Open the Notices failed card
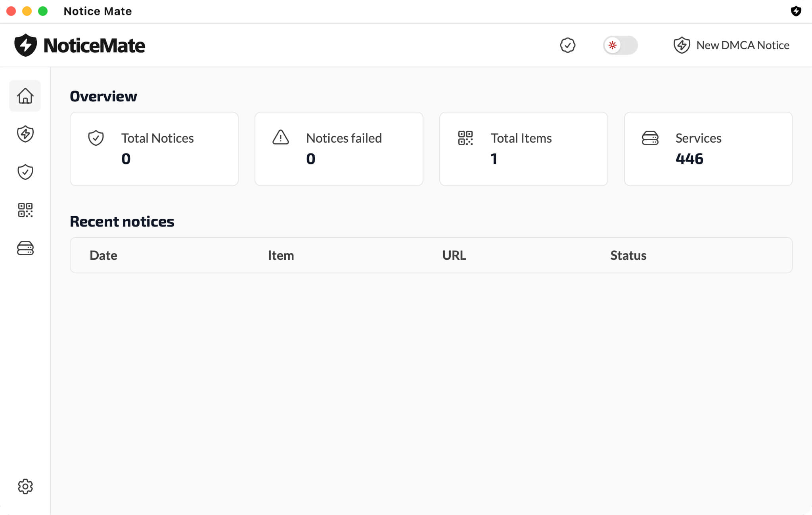The height and width of the screenshot is (515, 812). (339, 149)
